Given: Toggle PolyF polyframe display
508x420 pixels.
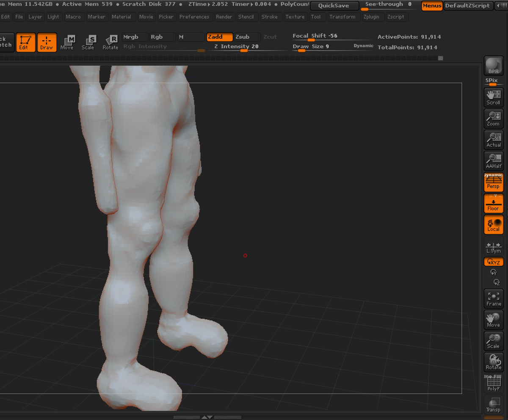Looking at the screenshot, I should (493, 384).
